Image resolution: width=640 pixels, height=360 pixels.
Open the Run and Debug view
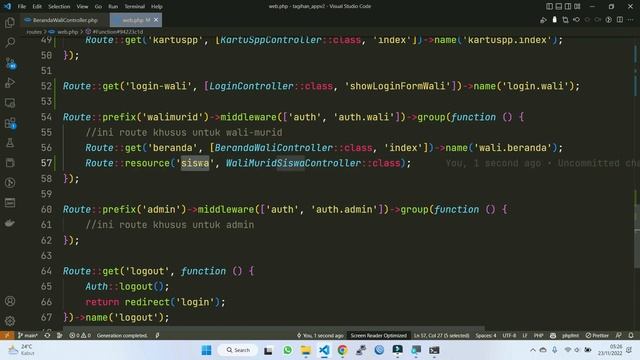point(10,82)
